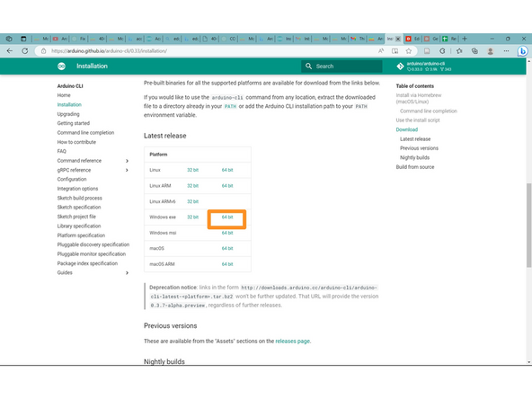Open the Sketch specification link
Image resolution: width=532 pixels, height=399 pixels.
coord(79,208)
